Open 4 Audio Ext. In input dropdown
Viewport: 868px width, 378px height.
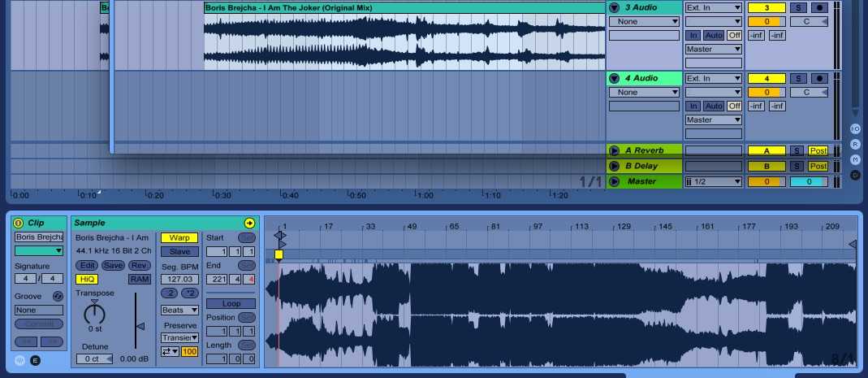tap(714, 78)
